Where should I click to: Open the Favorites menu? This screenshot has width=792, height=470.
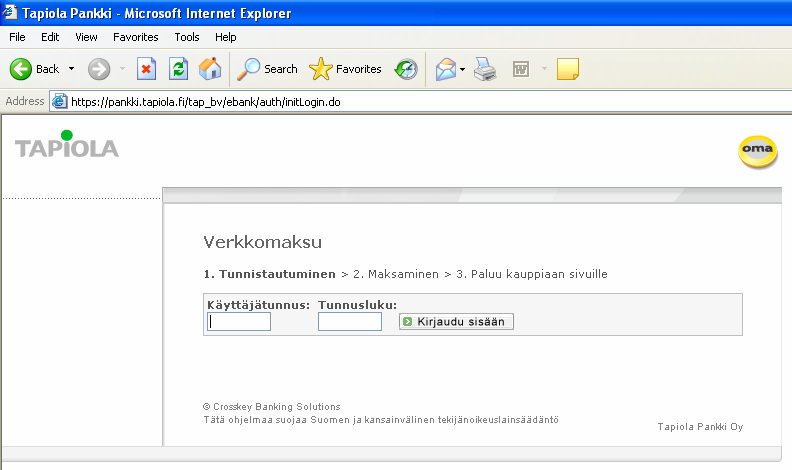point(135,37)
